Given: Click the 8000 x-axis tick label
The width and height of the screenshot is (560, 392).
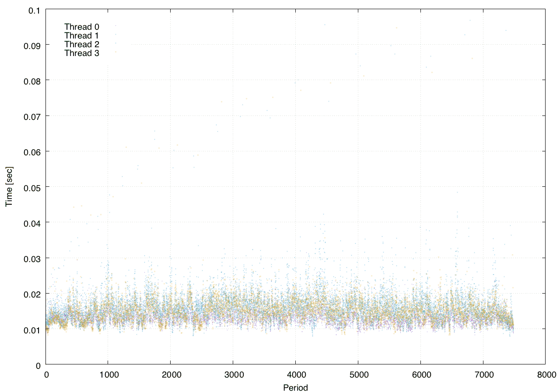Looking at the screenshot, I should (x=546, y=374).
